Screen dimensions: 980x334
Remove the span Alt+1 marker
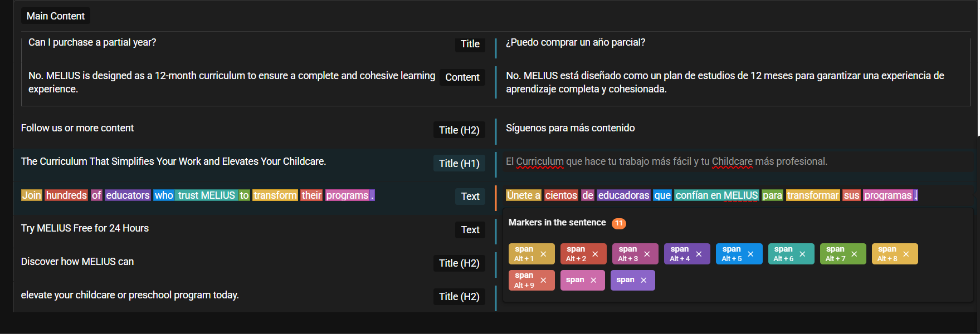point(543,254)
